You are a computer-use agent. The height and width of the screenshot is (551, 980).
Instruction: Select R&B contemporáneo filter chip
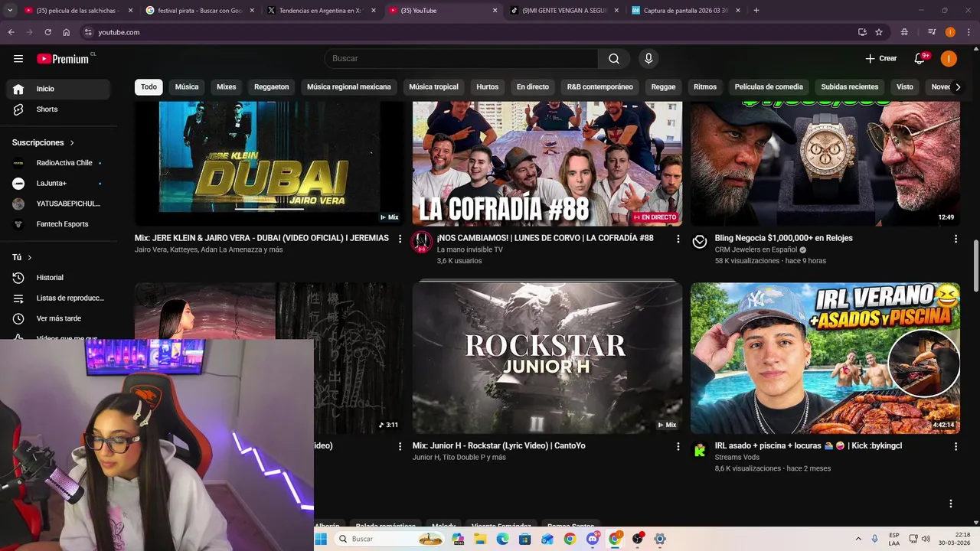pos(600,87)
